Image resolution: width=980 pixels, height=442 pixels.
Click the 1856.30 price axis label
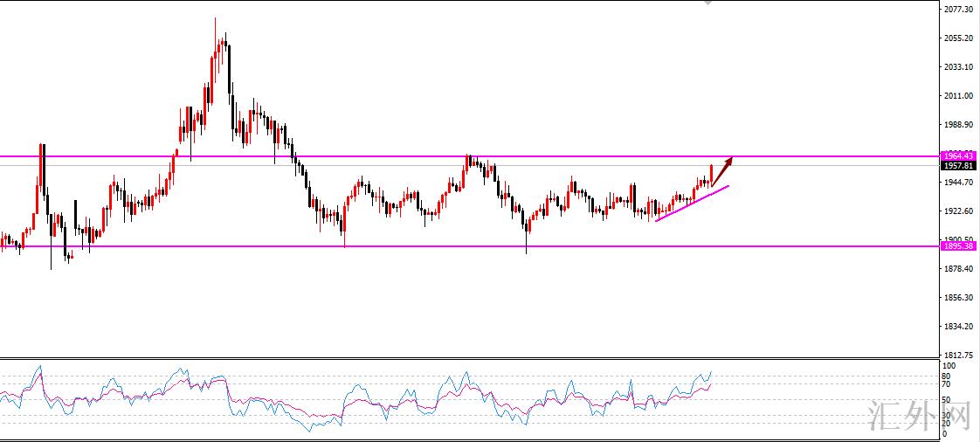[x=957, y=298]
